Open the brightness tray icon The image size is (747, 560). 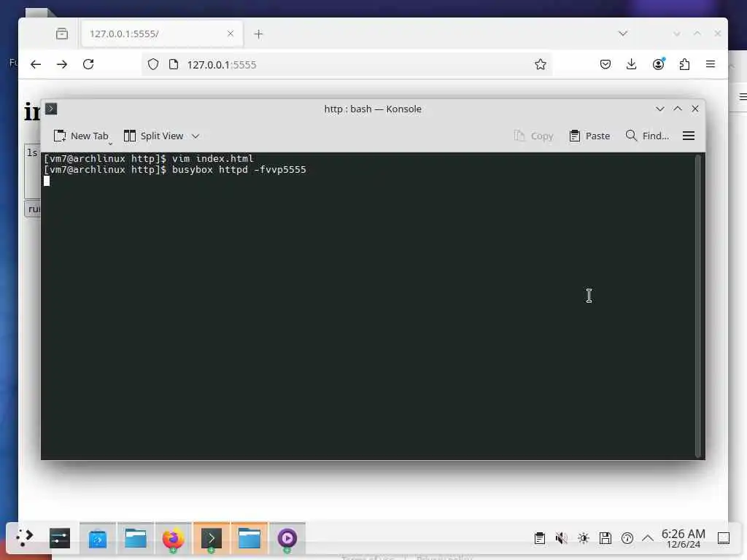pos(584,538)
